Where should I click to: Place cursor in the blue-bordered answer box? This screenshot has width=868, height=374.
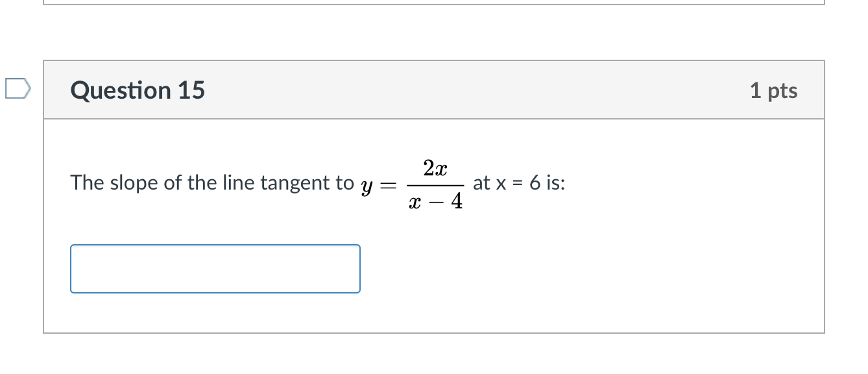pos(215,269)
